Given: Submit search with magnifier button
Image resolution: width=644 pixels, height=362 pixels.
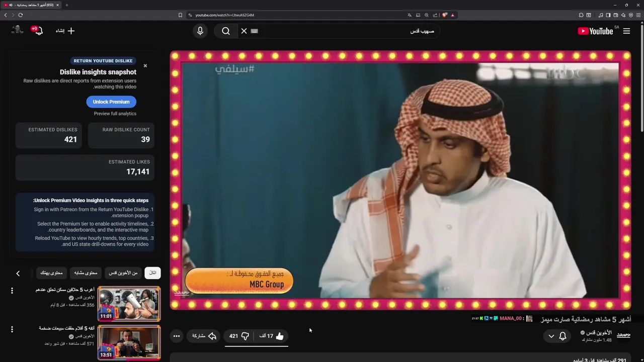Looking at the screenshot, I should pyautogui.click(x=226, y=31).
